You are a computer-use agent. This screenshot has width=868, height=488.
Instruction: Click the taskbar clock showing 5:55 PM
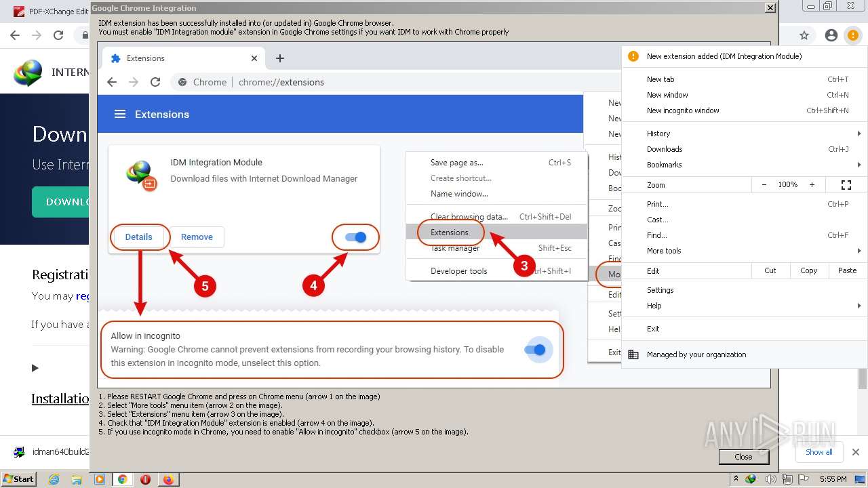click(x=833, y=479)
